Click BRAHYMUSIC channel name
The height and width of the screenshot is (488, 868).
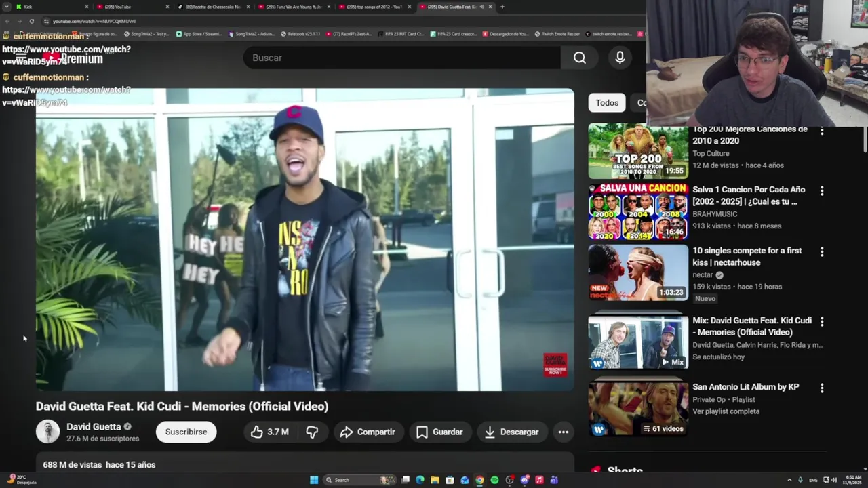715,214
